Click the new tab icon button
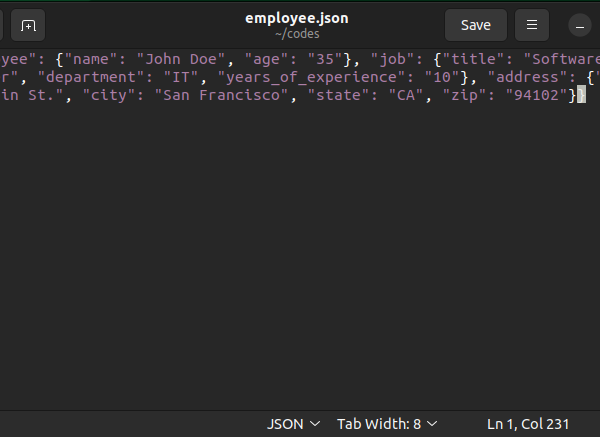 28,25
